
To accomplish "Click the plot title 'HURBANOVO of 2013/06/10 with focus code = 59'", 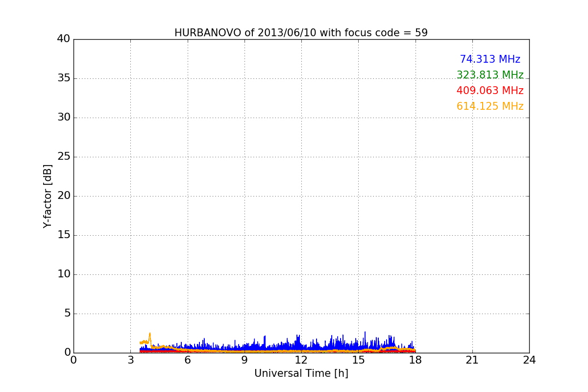I will coord(301,33).
